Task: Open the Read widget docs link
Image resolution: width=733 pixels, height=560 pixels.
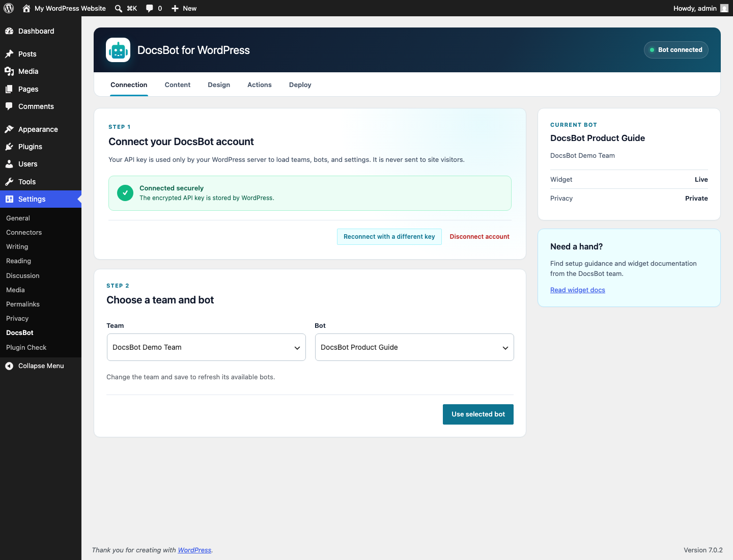Action: point(578,290)
